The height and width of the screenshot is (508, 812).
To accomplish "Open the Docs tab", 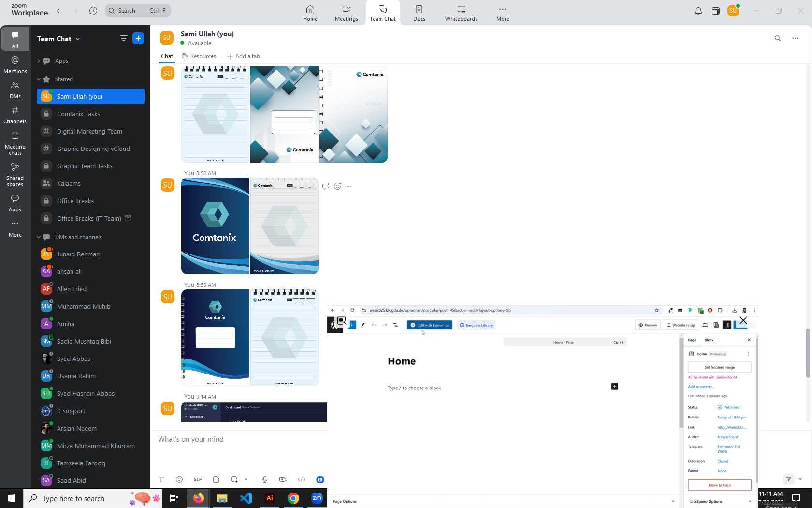I will coord(419,13).
